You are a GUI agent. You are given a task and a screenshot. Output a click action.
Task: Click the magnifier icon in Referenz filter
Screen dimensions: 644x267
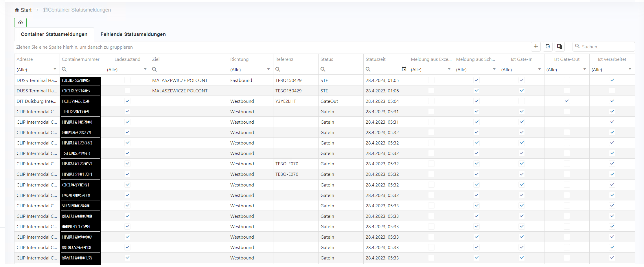pos(278,69)
